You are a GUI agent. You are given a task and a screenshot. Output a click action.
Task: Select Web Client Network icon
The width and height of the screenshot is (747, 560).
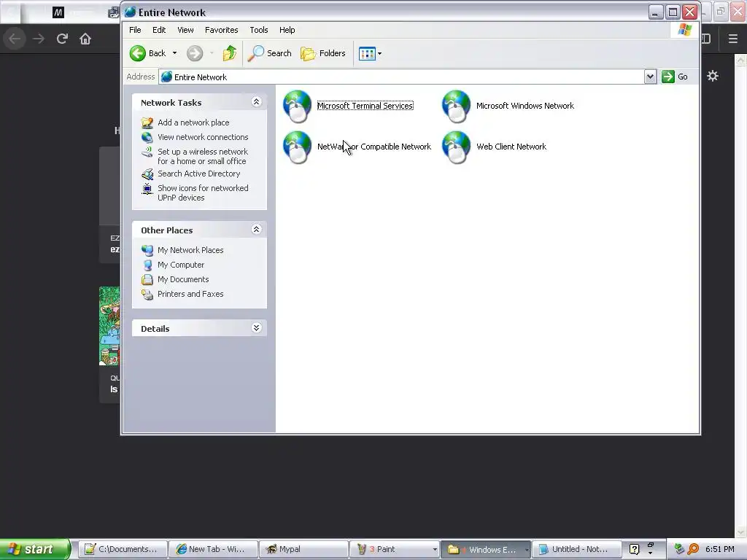[x=457, y=147]
